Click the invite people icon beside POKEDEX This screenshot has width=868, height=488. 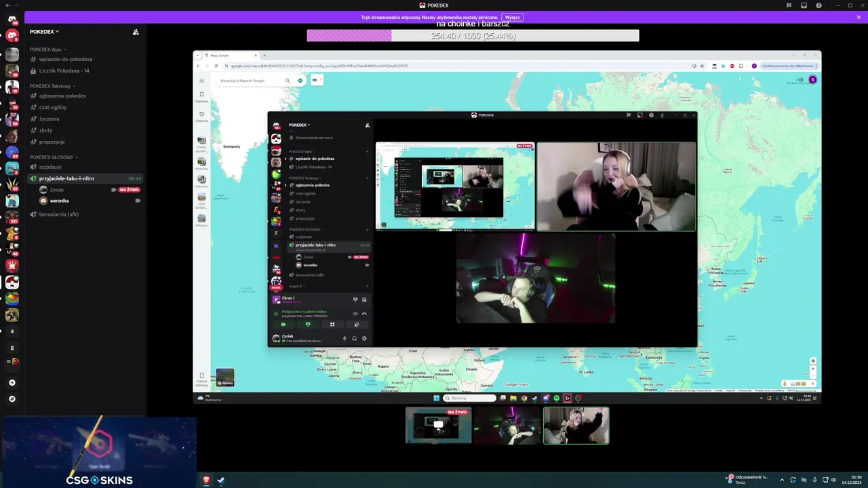[x=136, y=31]
